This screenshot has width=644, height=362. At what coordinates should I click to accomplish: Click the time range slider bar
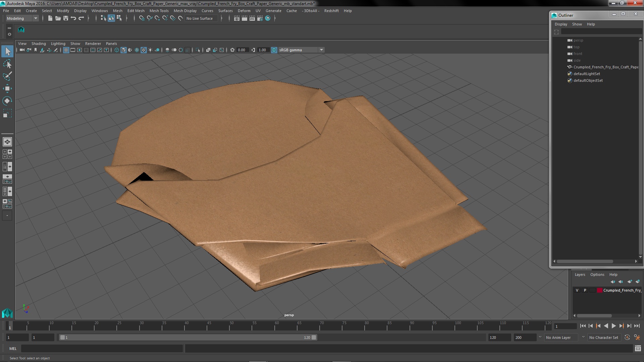pyautogui.click(x=188, y=338)
